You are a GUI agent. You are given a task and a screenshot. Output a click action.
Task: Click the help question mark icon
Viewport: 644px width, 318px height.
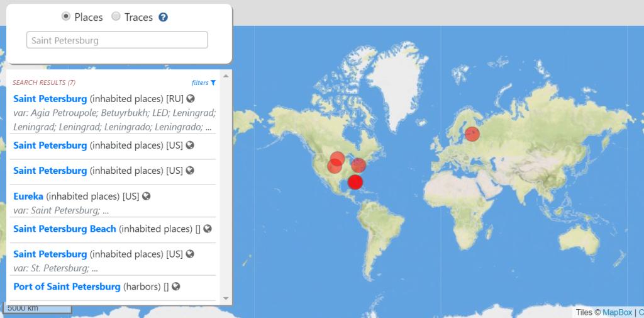[163, 17]
